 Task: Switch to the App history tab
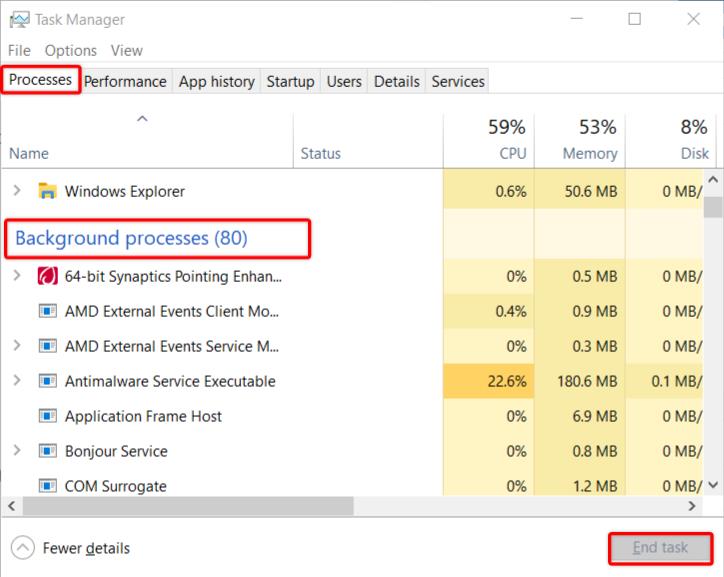point(217,82)
